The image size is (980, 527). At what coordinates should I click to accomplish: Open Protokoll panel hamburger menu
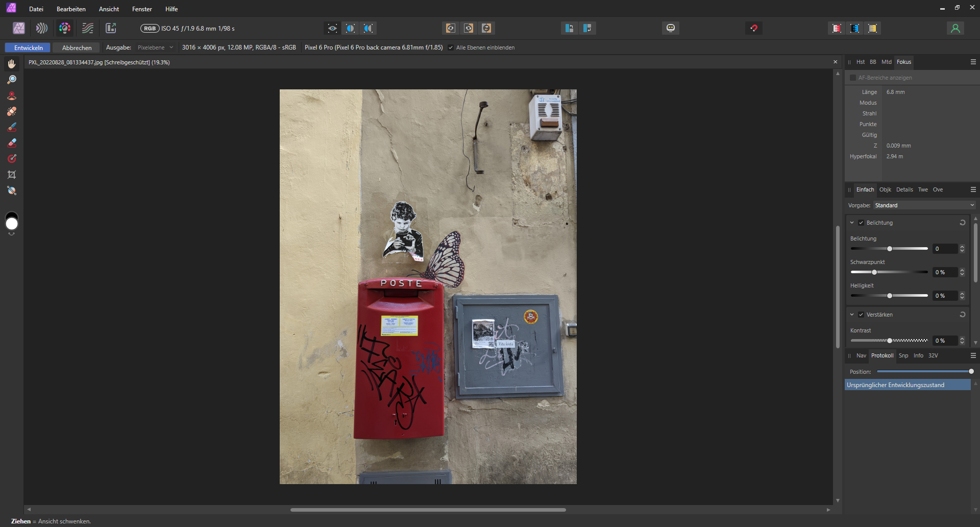point(973,355)
